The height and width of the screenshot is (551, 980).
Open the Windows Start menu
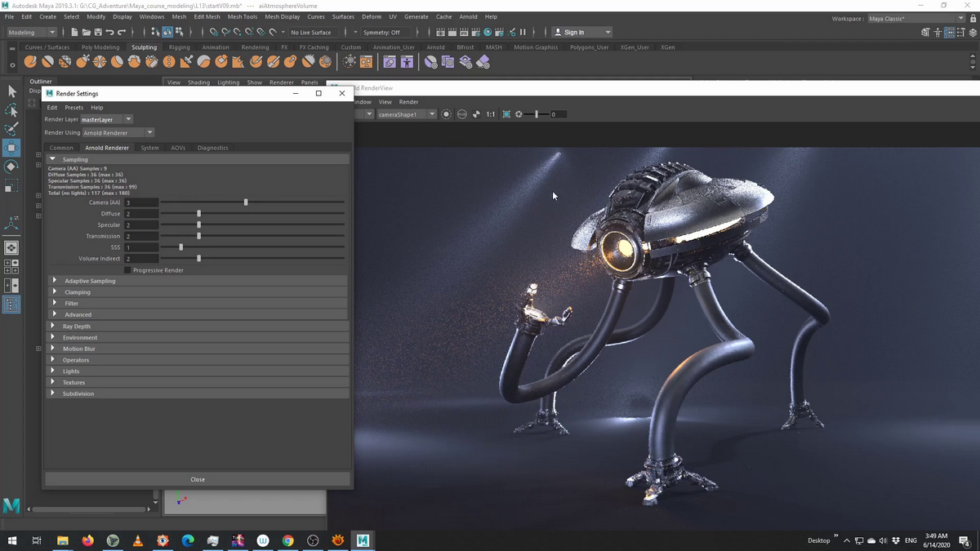pos(12,540)
